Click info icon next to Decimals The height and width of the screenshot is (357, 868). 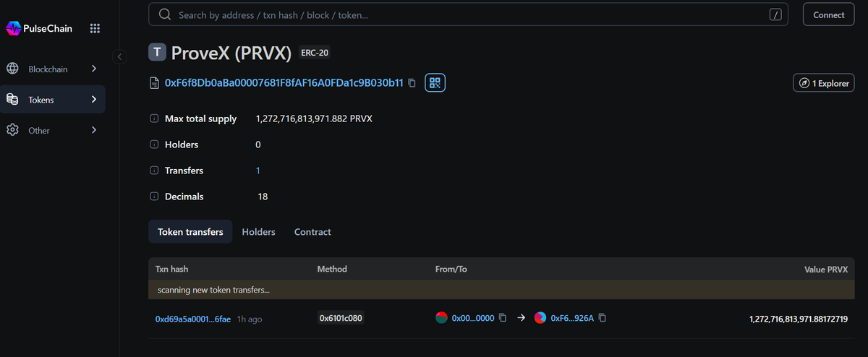tap(154, 197)
